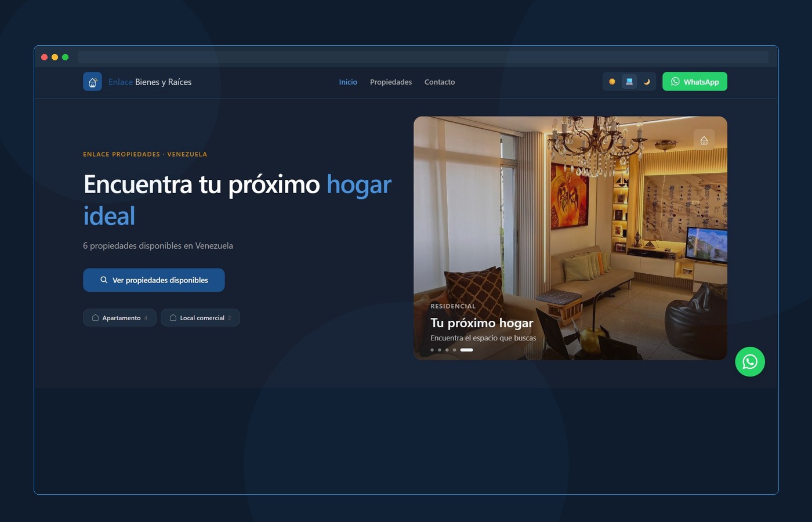Go to second carousel slide dot
Viewport: 812px width, 522px height.
(x=440, y=350)
